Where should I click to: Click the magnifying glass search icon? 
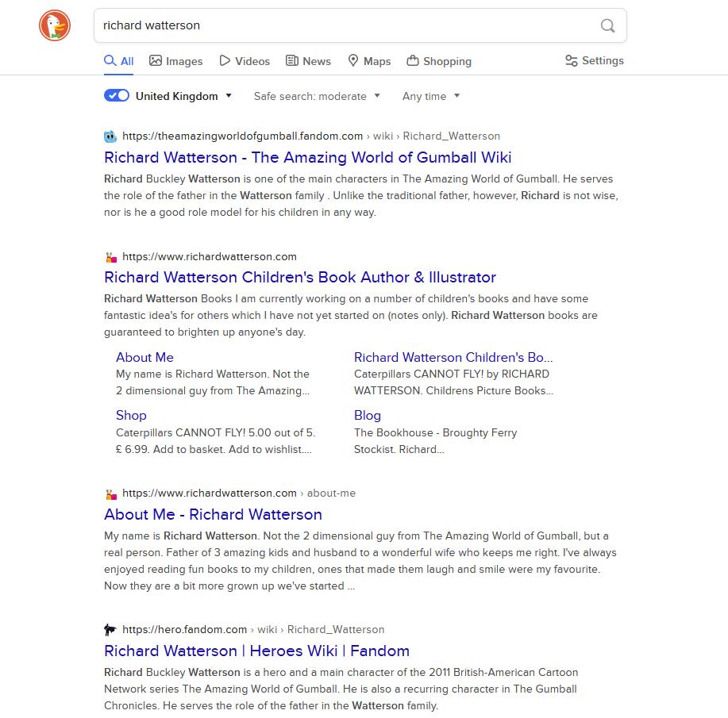pyautogui.click(x=607, y=25)
